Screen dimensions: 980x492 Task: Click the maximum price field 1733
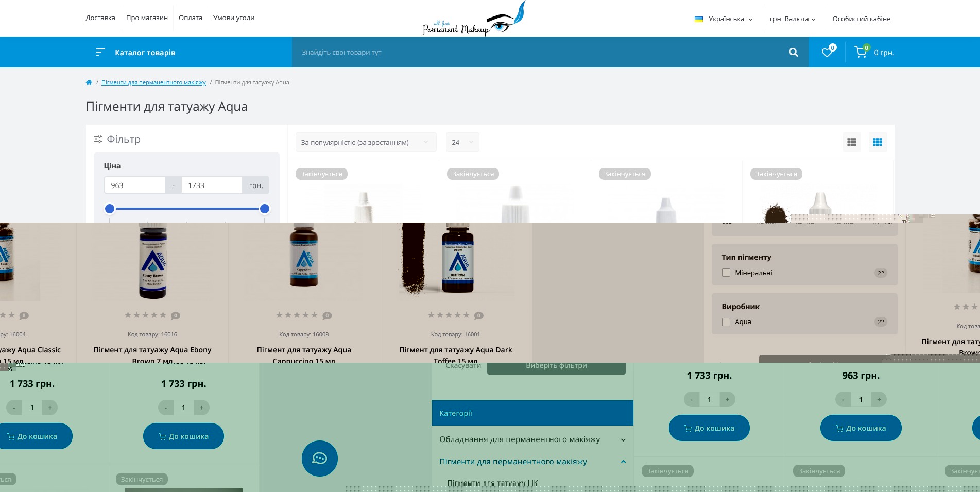point(212,185)
